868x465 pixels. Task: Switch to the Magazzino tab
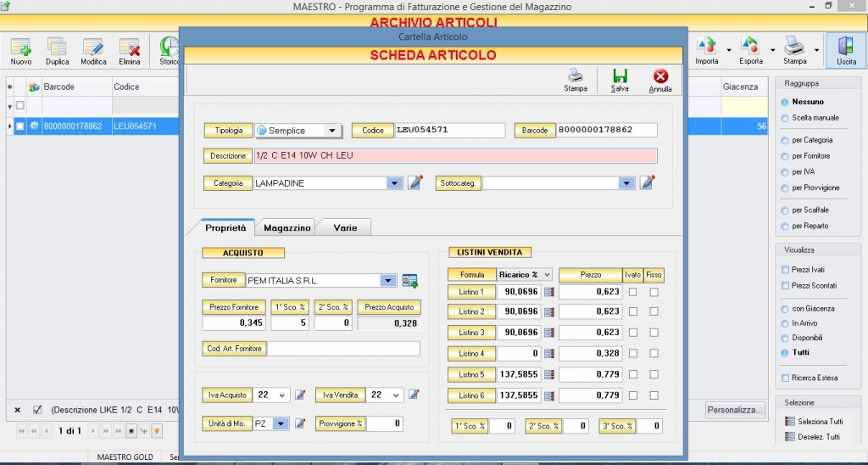point(287,227)
